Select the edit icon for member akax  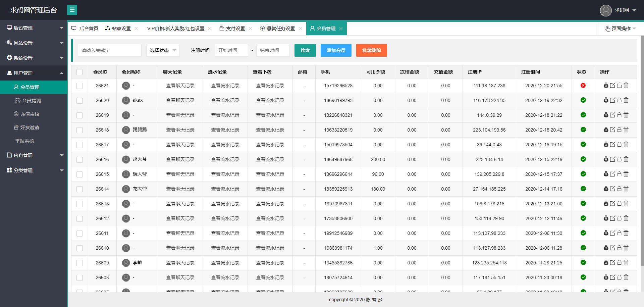tap(612, 100)
